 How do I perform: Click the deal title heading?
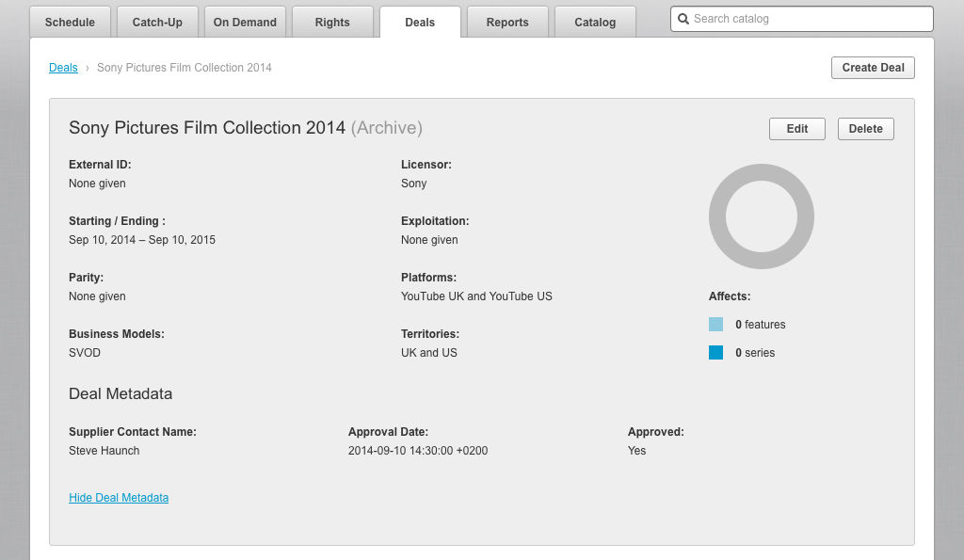pos(246,127)
